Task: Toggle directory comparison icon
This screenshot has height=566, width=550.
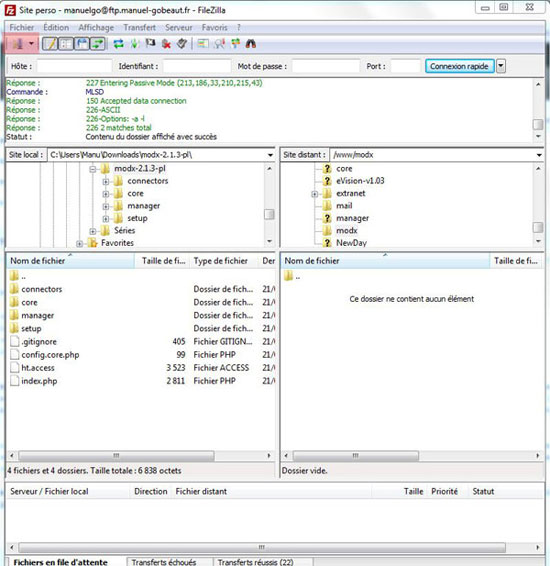Action: click(219, 44)
